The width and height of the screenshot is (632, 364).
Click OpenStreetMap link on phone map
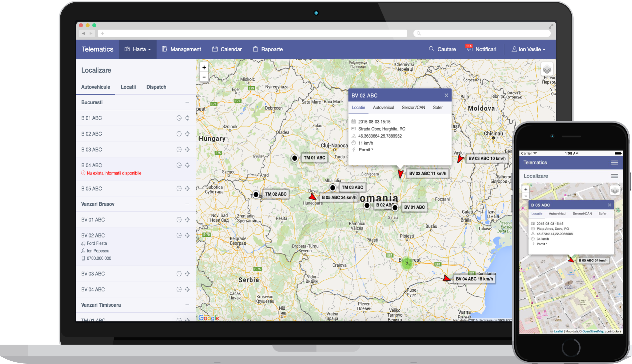(593, 331)
